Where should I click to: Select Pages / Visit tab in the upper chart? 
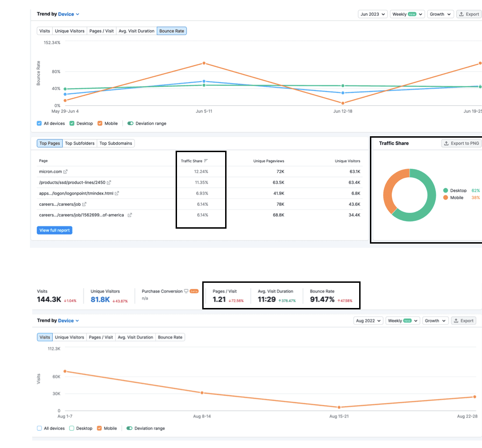(x=101, y=31)
